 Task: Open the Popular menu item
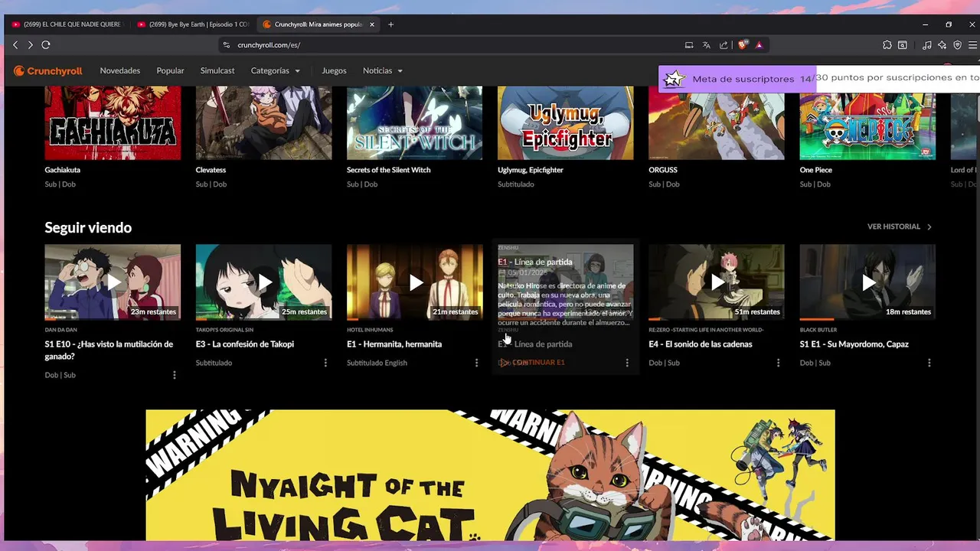[x=170, y=70]
